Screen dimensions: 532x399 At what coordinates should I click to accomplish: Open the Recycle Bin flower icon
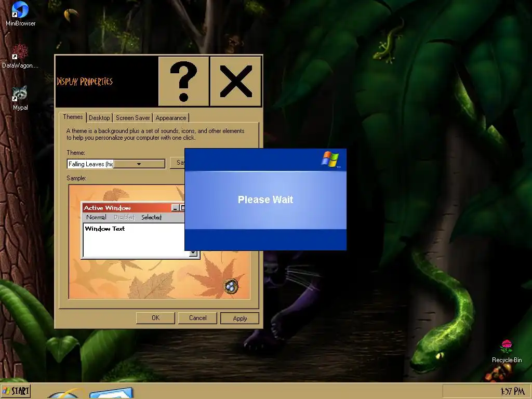click(x=507, y=352)
